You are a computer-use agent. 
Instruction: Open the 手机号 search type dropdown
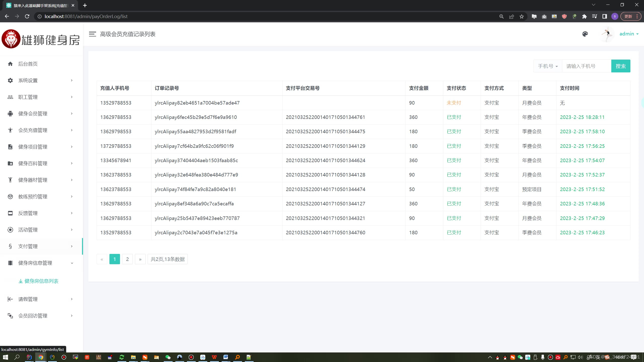[x=548, y=66]
